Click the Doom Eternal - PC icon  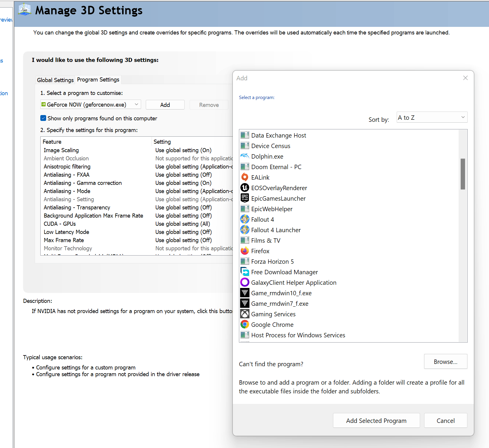pos(245,167)
